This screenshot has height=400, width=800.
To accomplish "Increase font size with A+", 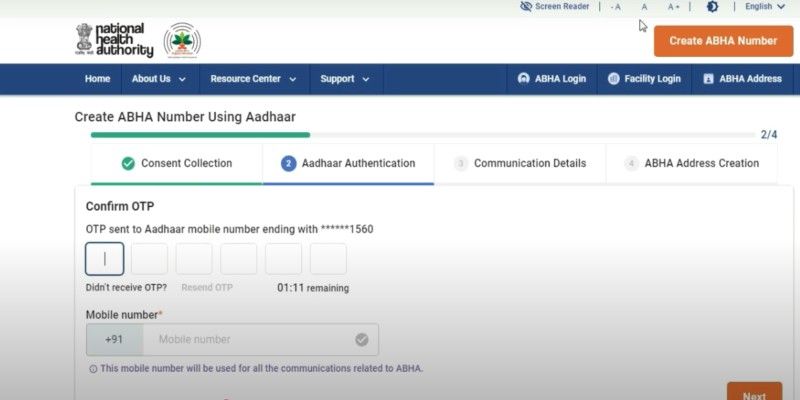I will pos(674,7).
